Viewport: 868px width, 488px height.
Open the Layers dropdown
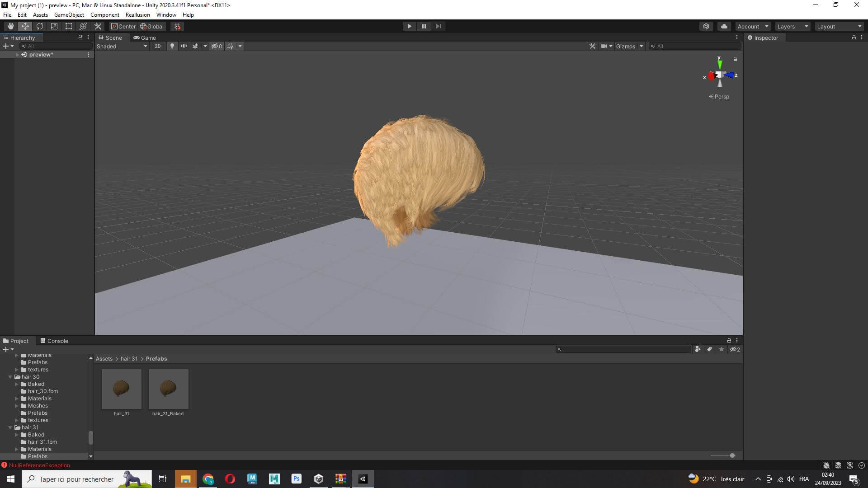coord(792,26)
